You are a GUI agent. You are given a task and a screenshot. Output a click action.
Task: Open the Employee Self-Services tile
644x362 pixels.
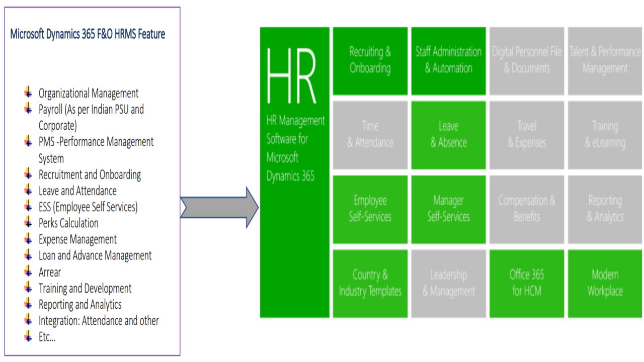point(370,209)
